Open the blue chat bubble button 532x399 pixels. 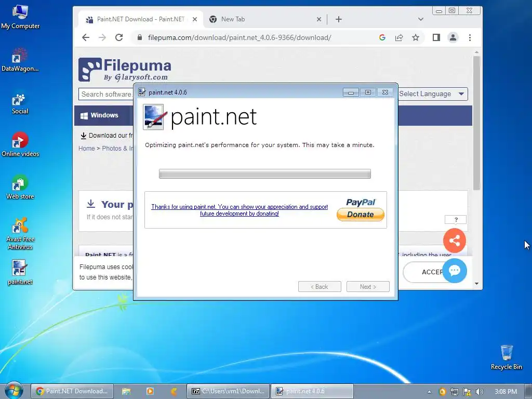pyautogui.click(x=455, y=270)
